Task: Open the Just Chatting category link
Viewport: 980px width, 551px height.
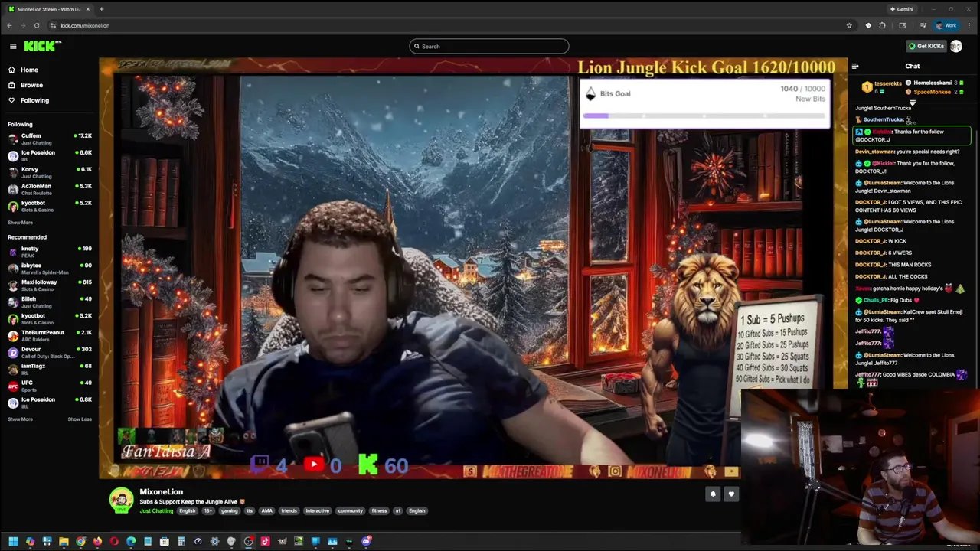Action: point(156,510)
